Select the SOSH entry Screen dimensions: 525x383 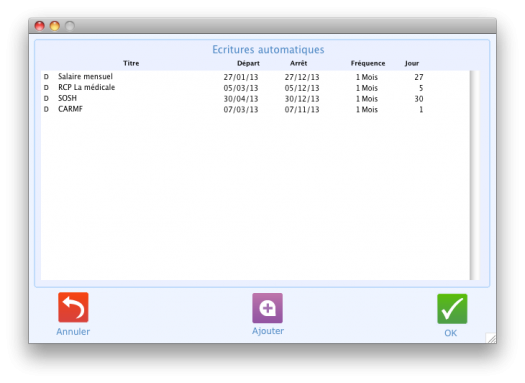pyautogui.click(x=255, y=98)
